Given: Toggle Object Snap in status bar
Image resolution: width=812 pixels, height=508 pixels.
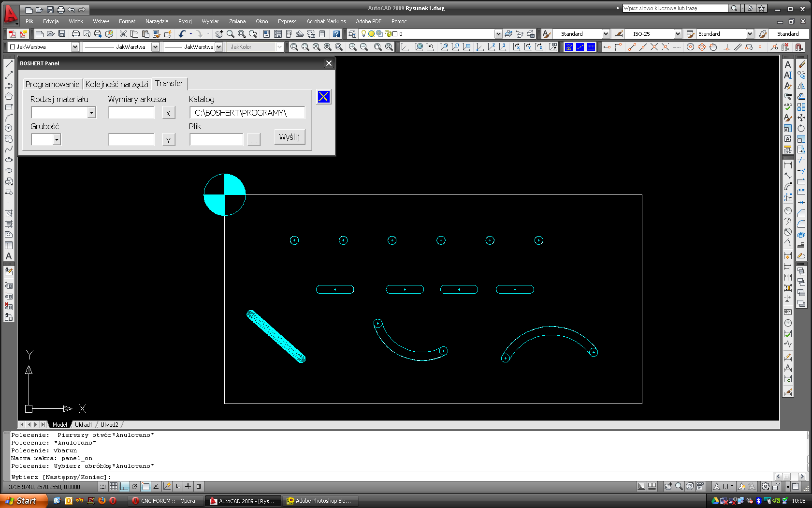Looking at the screenshot, I should click(x=145, y=486).
